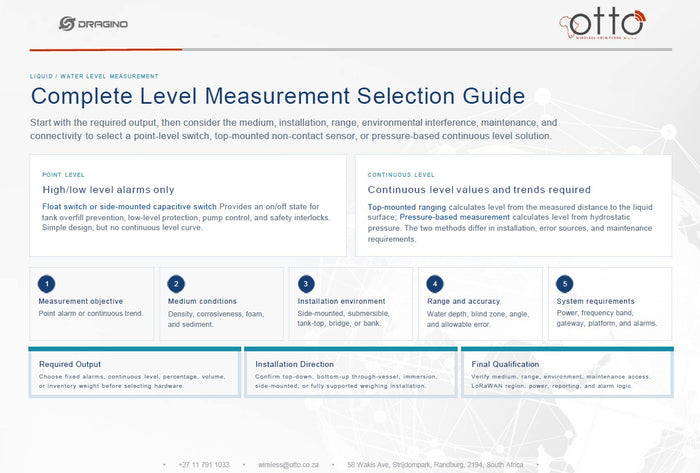Click the Pressure-based measurement text
Image resolution: width=700 pixels, height=473 pixels.
454,217
